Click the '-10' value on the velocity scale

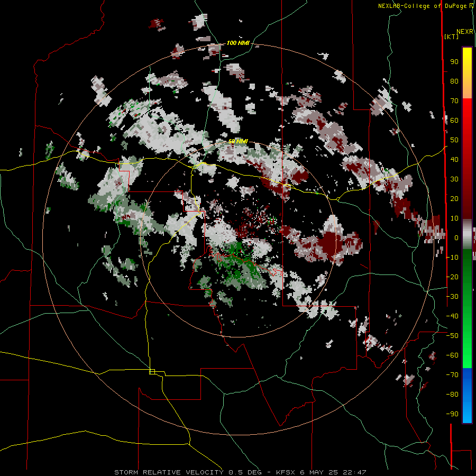pyautogui.click(x=452, y=258)
